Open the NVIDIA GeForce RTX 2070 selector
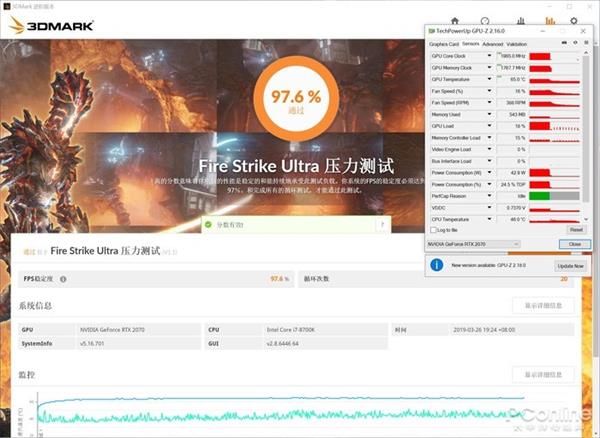The image size is (600, 438). click(x=474, y=244)
